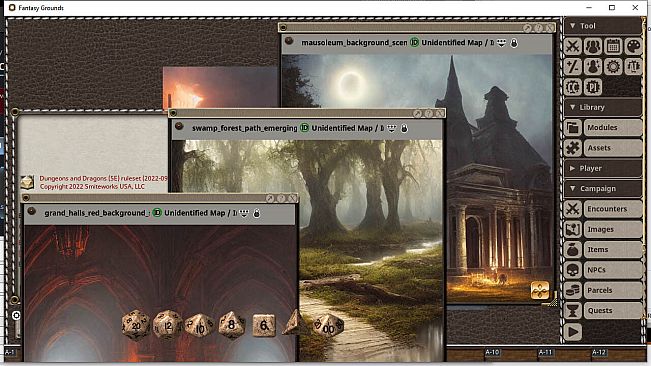Open the Modifiers plus-minus tool icon
The width and height of the screenshot is (651, 366).
(573, 66)
